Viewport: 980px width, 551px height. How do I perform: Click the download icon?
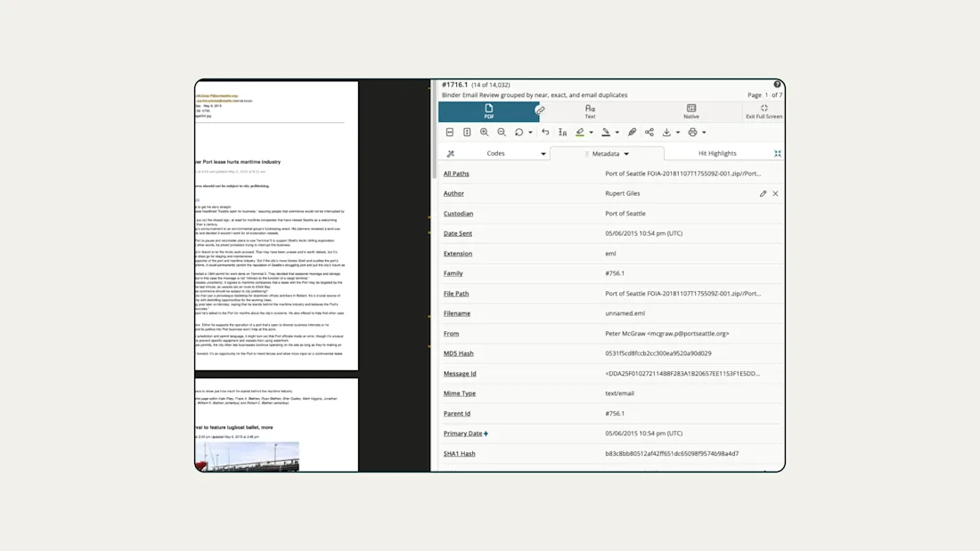[x=667, y=133]
